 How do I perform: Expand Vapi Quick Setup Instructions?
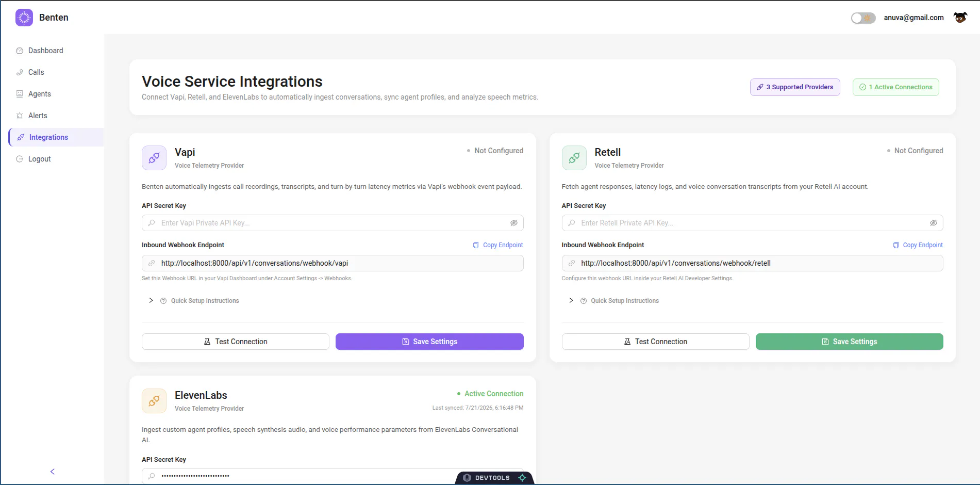[194, 301]
